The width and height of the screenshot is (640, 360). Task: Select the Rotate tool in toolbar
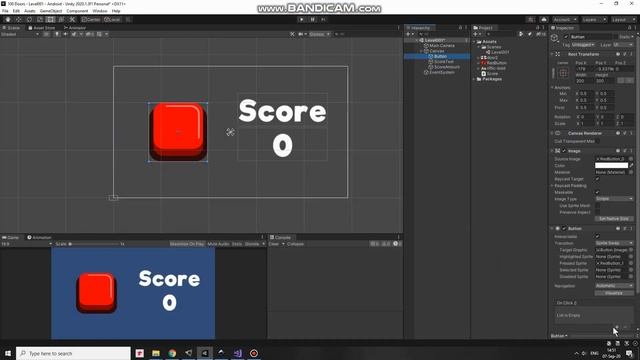click(29, 20)
